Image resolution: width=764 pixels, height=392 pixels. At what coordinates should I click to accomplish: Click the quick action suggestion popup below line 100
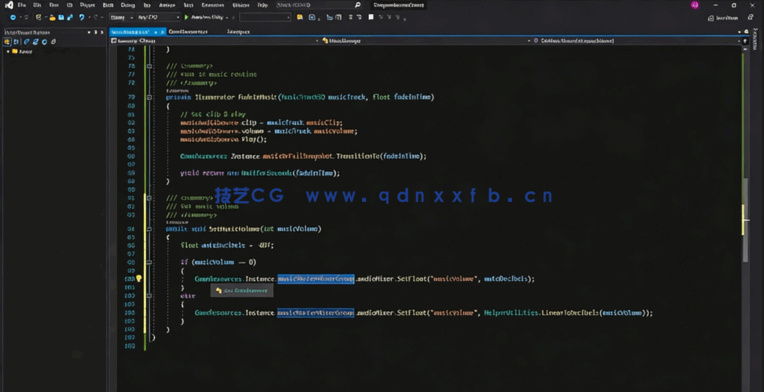point(242,291)
